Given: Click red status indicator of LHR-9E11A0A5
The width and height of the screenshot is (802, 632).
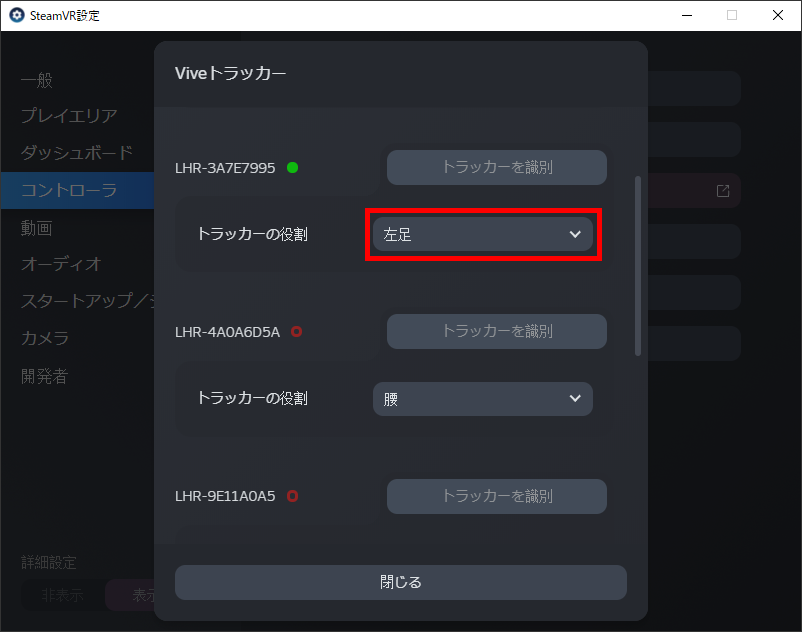Looking at the screenshot, I should (293, 496).
